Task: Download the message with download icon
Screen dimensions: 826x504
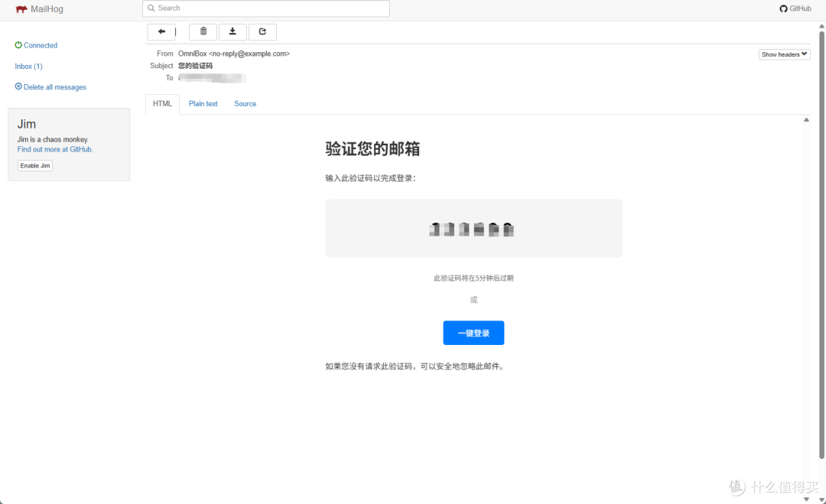Action: point(233,31)
